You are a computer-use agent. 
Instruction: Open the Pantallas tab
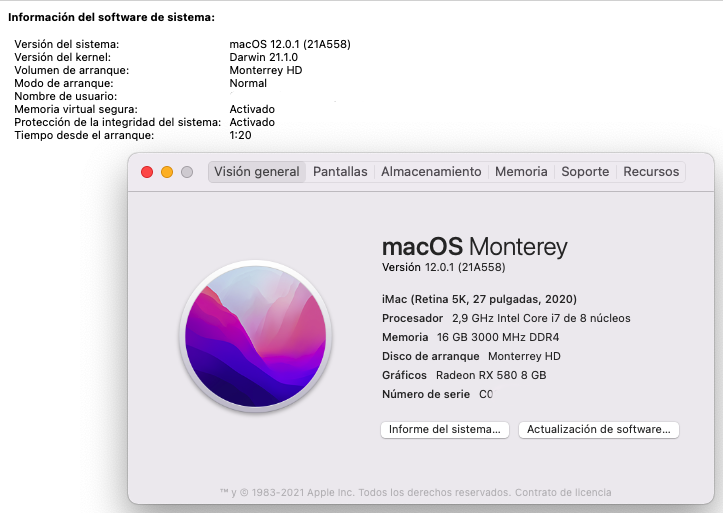340,172
